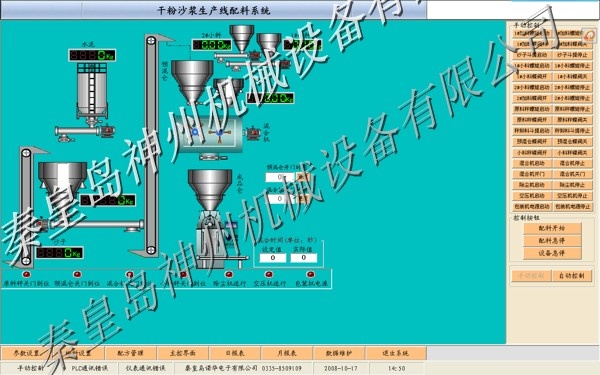The image size is (600, 375).
Task: Click the 空压机运行 indicator lamp
Action: click(x=269, y=274)
